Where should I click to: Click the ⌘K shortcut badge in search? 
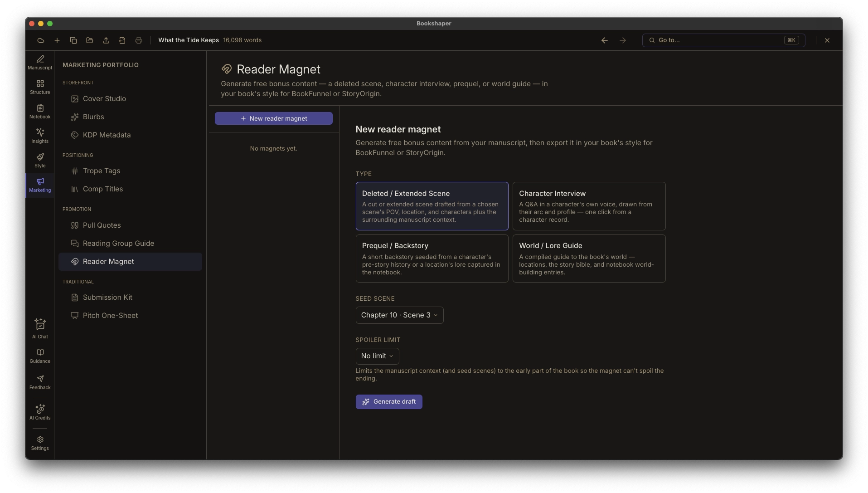point(791,40)
